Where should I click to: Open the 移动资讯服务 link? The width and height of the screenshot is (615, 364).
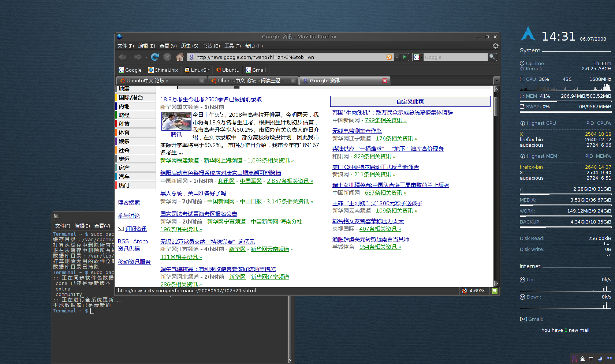coord(134,262)
